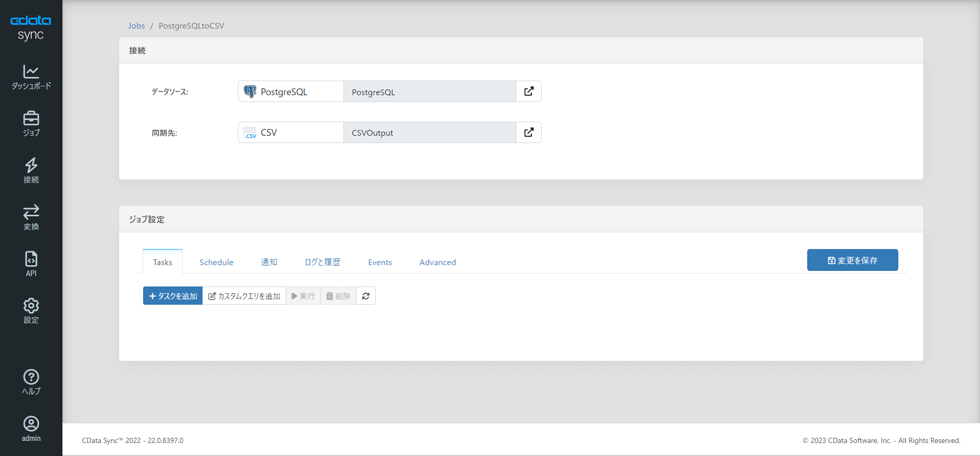Select the Tasks tab

pyautogui.click(x=162, y=262)
